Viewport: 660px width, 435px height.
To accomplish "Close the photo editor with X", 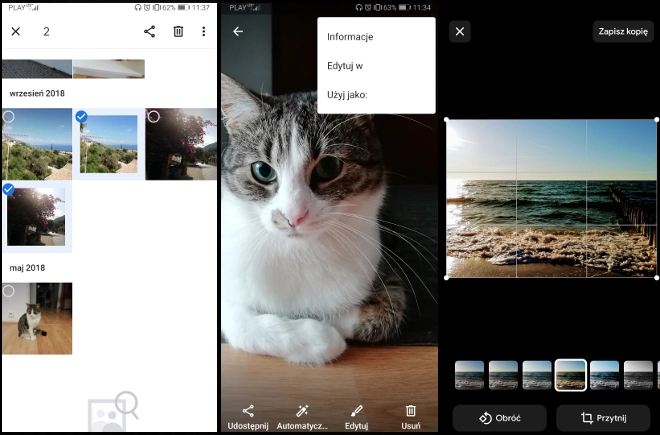I will [459, 32].
